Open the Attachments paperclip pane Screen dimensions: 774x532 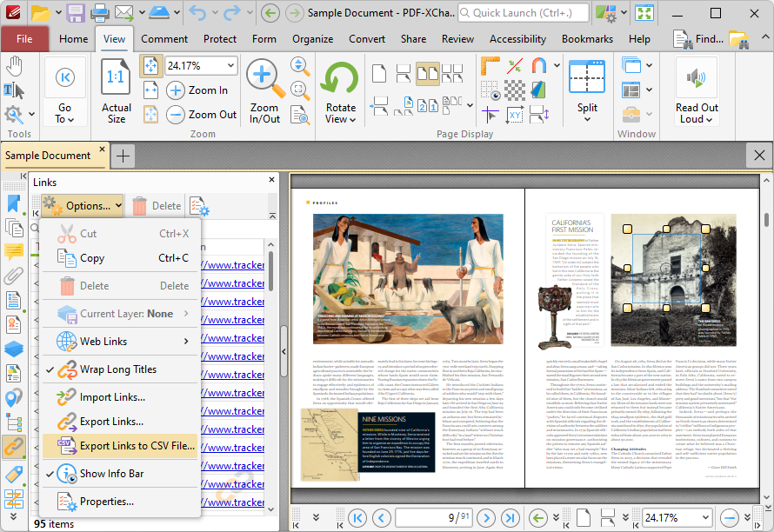(14, 276)
